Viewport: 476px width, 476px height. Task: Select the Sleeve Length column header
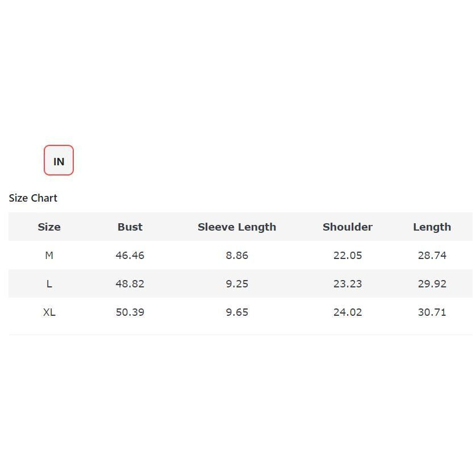[x=237, y=227]
